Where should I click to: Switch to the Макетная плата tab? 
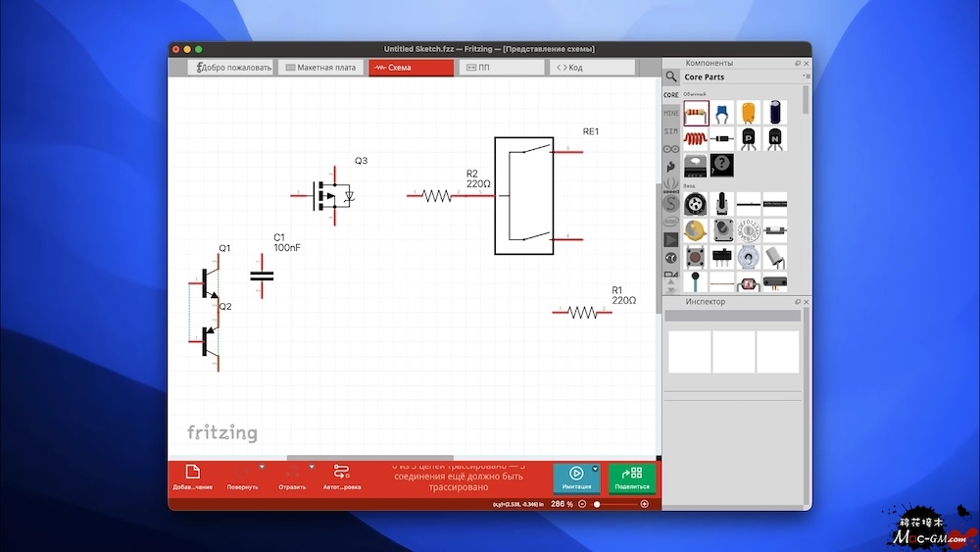click(x=320, y=68)
